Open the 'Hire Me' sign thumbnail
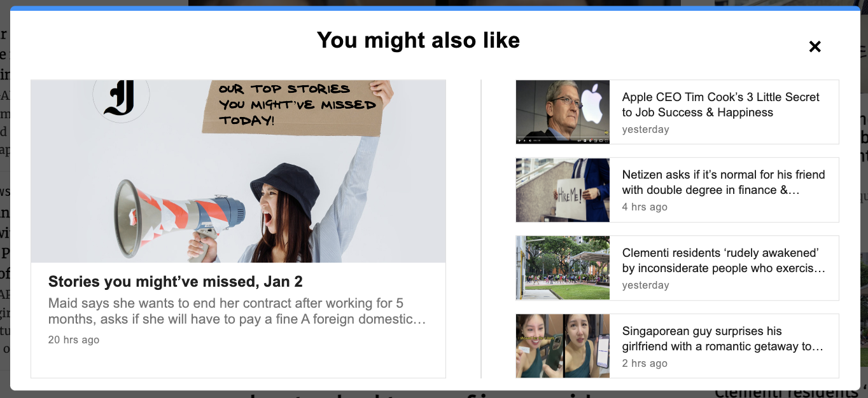The width and height of the screenshot is (868, 398). pyautogui.click(x=563, y=190)
